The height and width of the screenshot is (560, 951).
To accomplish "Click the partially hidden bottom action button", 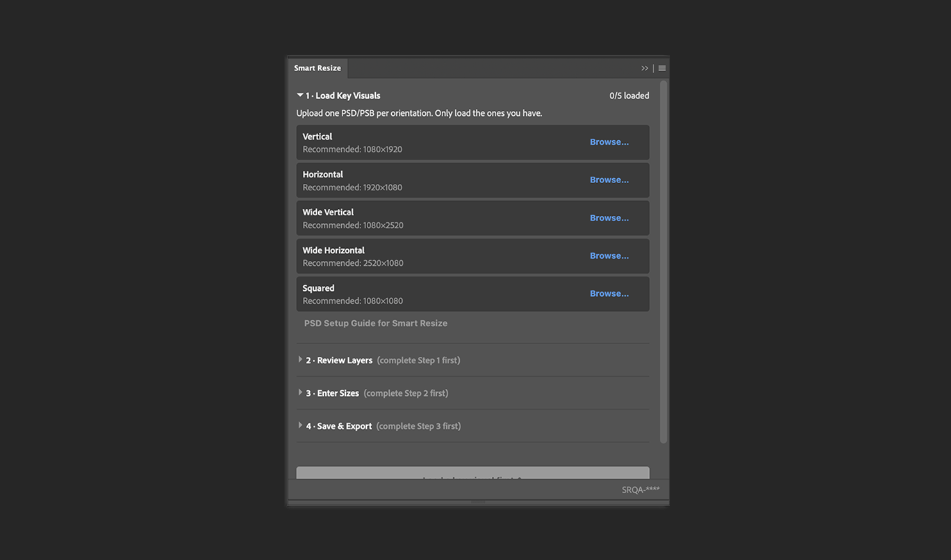I will pyautogui.click(x=473, y=472).
